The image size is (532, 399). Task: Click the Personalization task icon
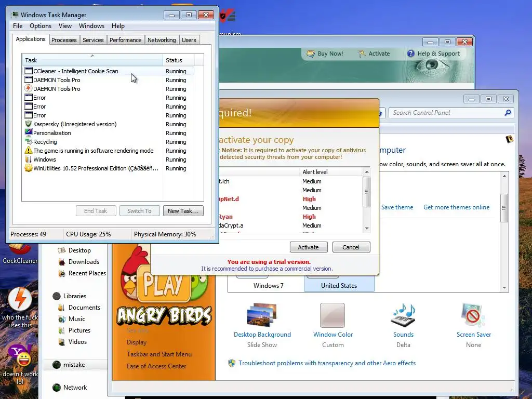pyautogui.click(x=29, y=132)
